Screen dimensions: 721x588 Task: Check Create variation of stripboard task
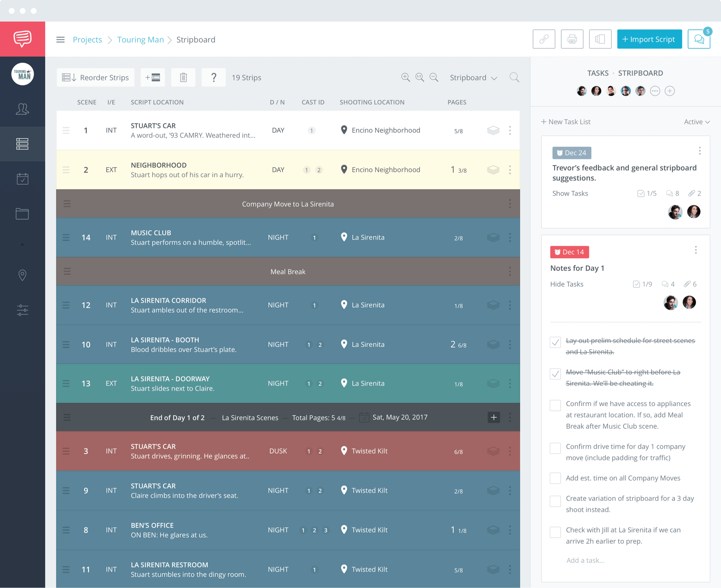click(x=555, y=501)
